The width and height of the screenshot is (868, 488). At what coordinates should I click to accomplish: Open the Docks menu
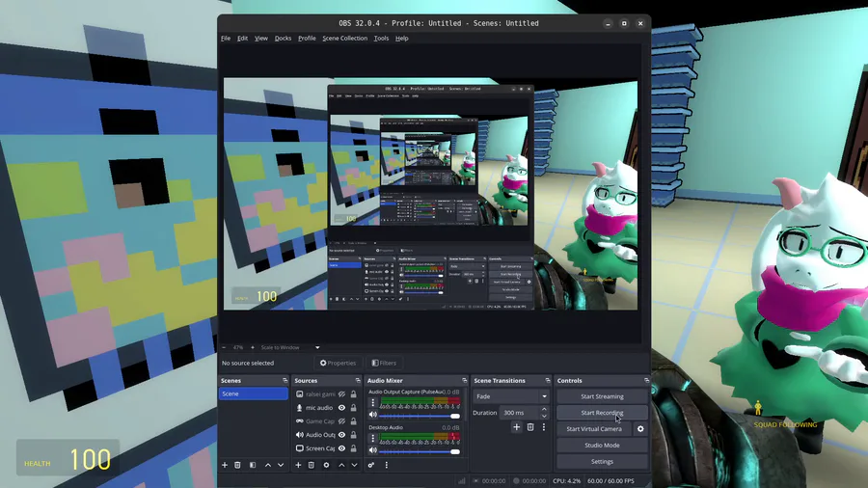tap(283, 39)
